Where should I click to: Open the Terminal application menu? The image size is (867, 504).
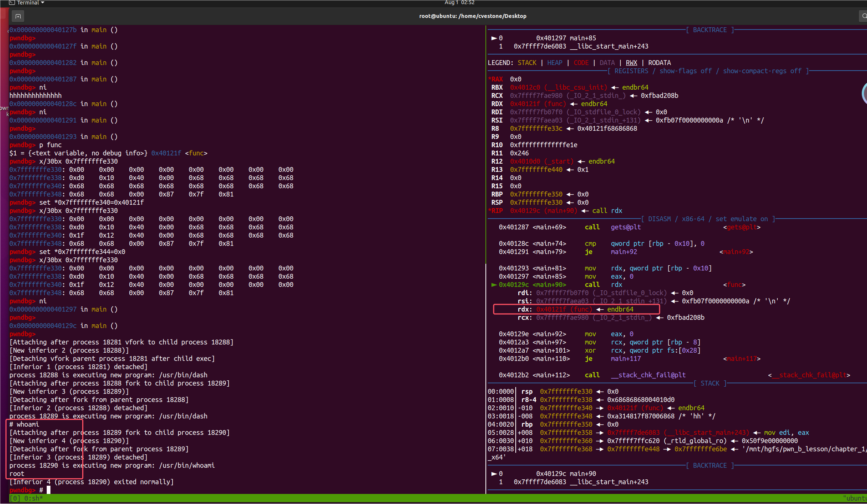26,3
